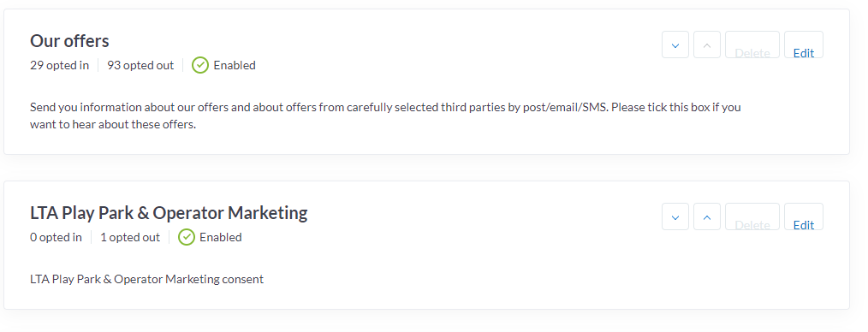868x332 pixels.
Task: Click the Our offers description paragraph
Action: 385,116
